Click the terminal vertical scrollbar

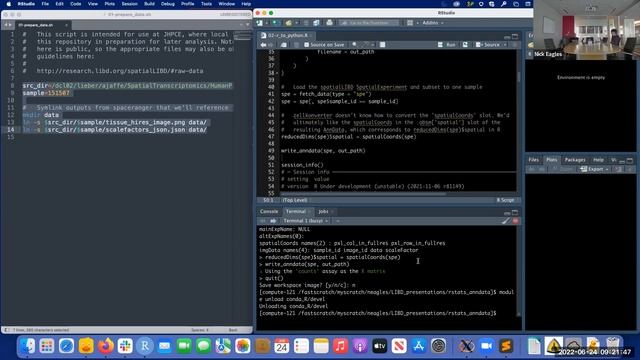tap(519, 270)
